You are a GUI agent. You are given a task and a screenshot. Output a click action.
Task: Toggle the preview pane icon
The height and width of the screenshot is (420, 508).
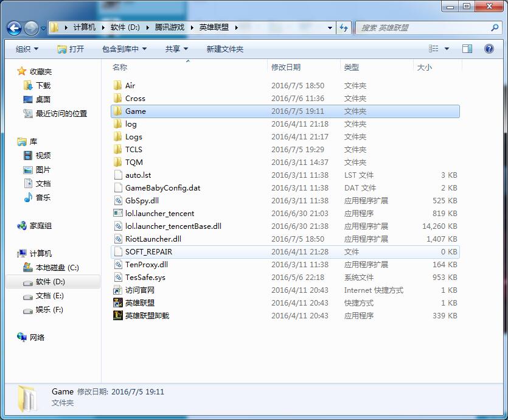pos(467,49)
